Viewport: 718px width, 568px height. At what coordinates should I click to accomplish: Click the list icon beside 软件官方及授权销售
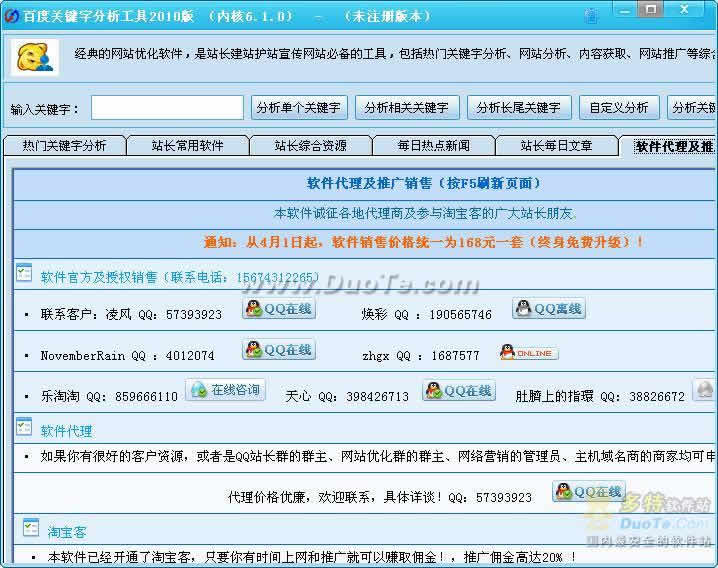[x=24, y=272]
